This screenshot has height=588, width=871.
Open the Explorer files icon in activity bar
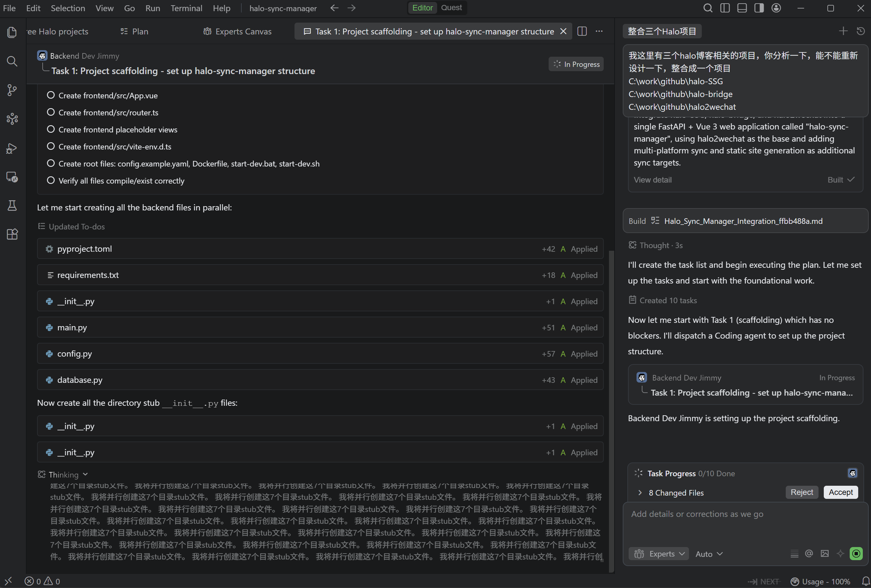(x=12, y=32)
